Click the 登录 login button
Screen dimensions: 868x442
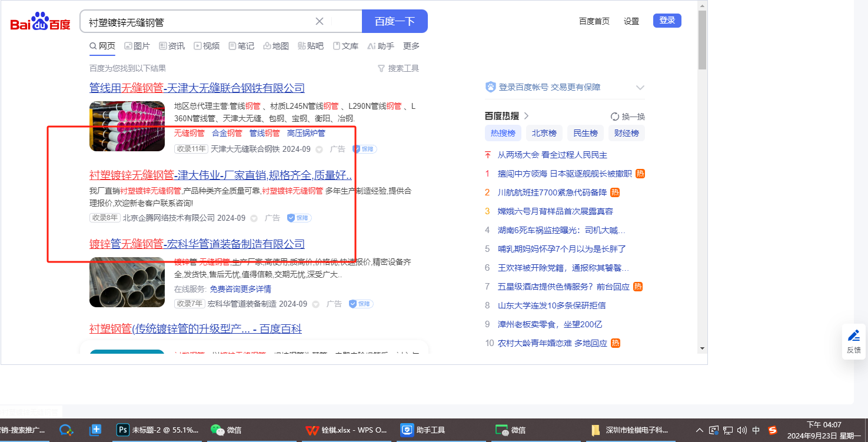click(x=667, y=21)
